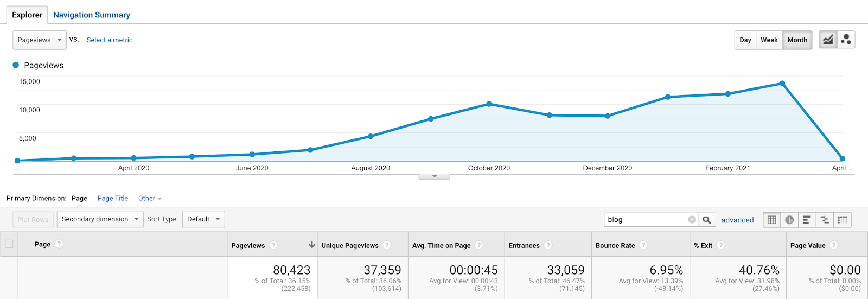Clear the blog search filter
This screenshot has width=868, height=299.
click(x=692, y=220)
